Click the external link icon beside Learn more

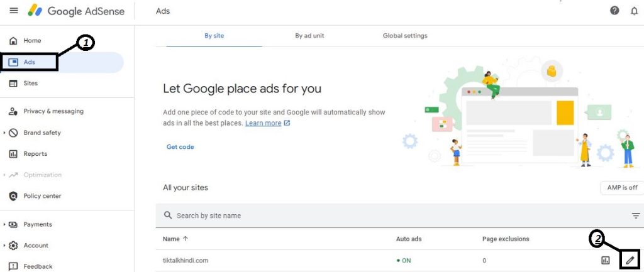point(287,123)
